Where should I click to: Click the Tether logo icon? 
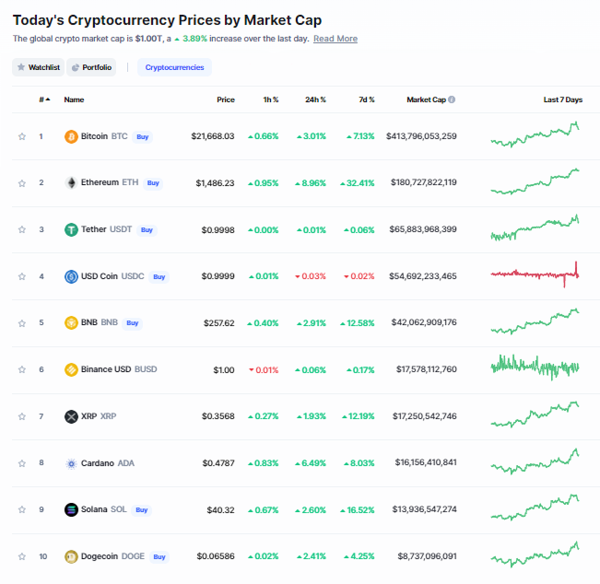coord(71,230)
